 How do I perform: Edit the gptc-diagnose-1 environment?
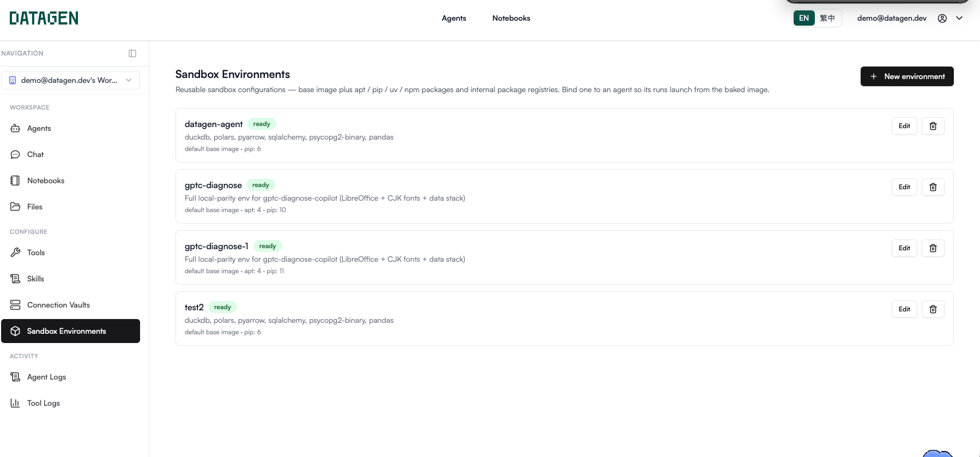point(905,248)
